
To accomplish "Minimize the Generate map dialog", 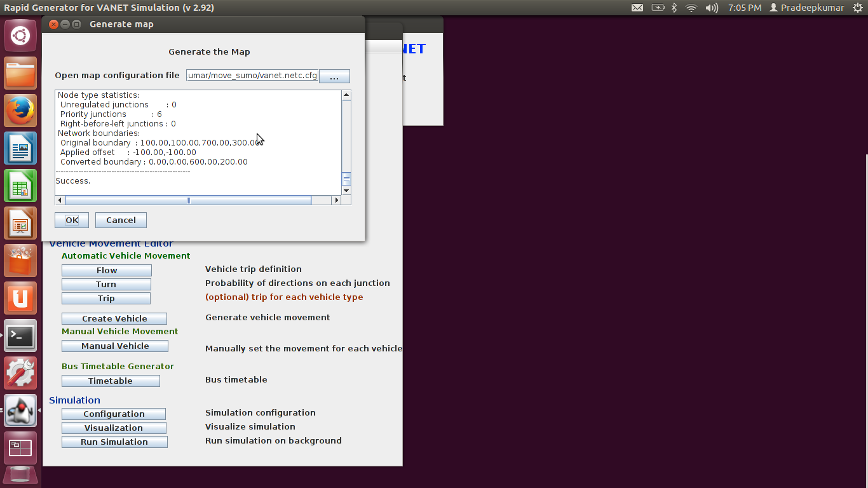I will click(65, 24).
